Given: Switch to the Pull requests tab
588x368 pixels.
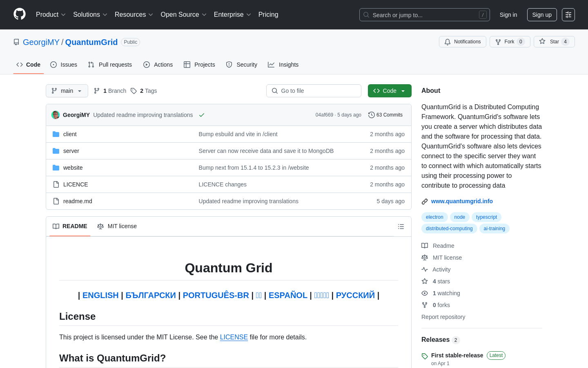Looking at the screenshot, I should tap(110, 65).
